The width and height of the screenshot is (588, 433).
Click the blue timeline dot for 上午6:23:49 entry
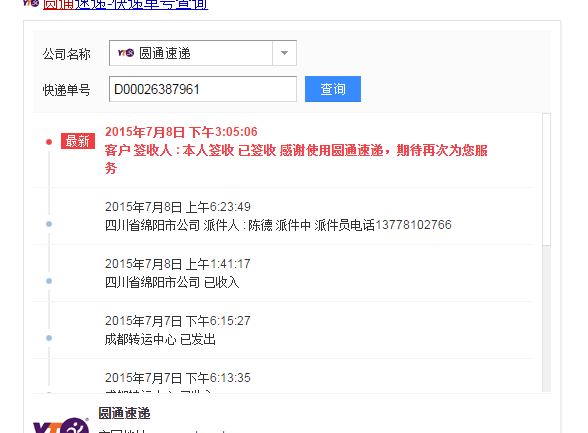(49, 224)
